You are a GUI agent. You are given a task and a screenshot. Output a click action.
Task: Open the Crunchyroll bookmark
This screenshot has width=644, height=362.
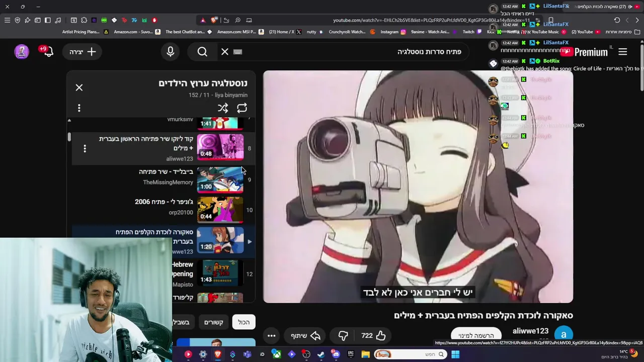click(x=352, y=32)
